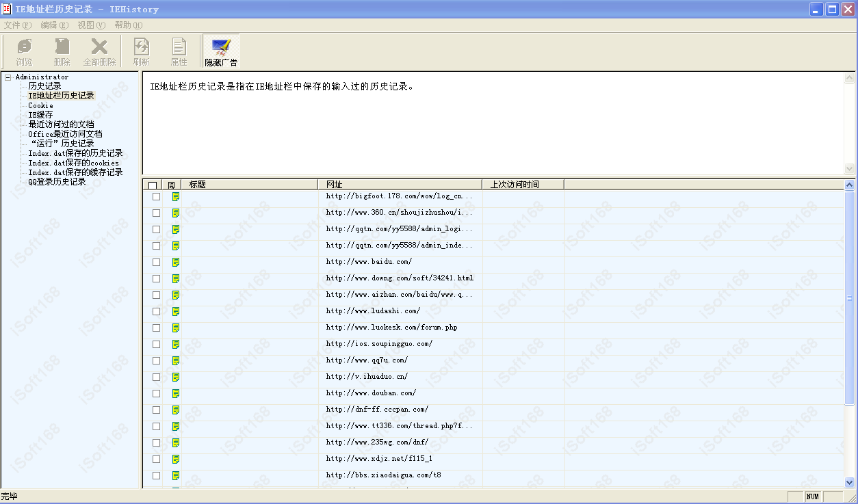Select Office最近访问文档 tree item
The width and height of the screenshot is (858, 504).
tap(65, 134)
